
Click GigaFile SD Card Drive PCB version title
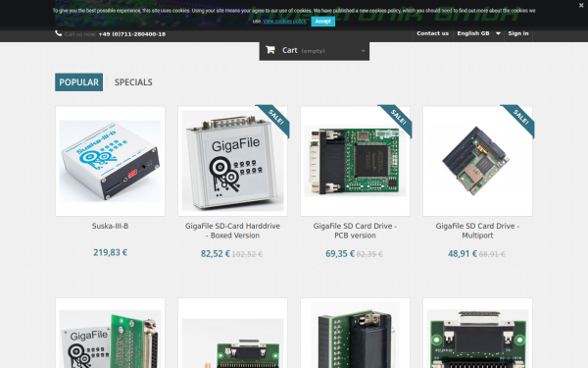(x=355, y=231)
